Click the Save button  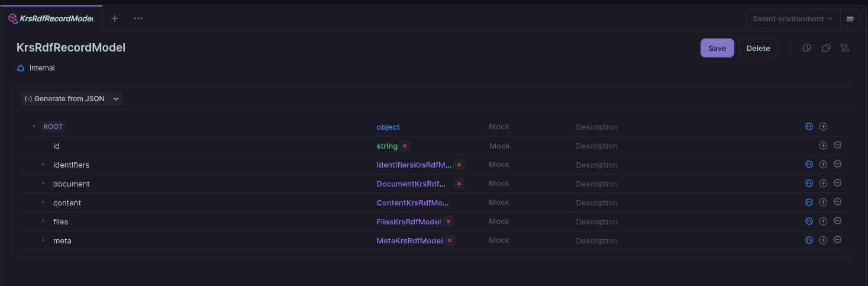pos(717,48)
